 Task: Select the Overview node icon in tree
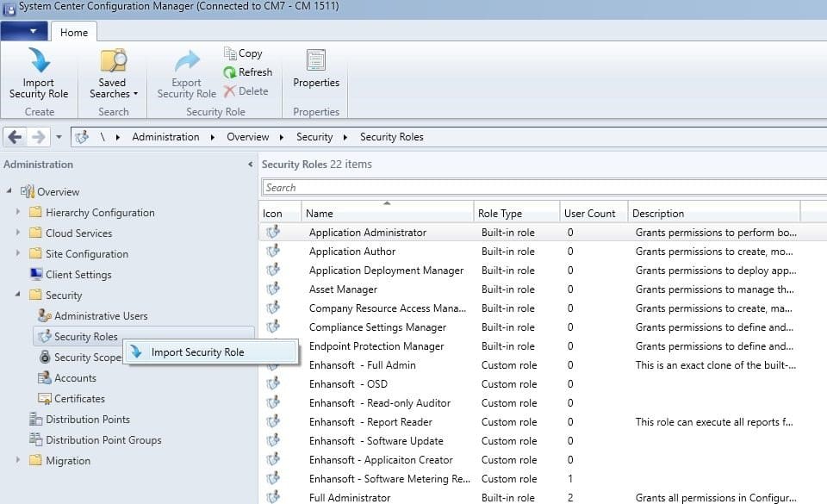click(28, 191)
